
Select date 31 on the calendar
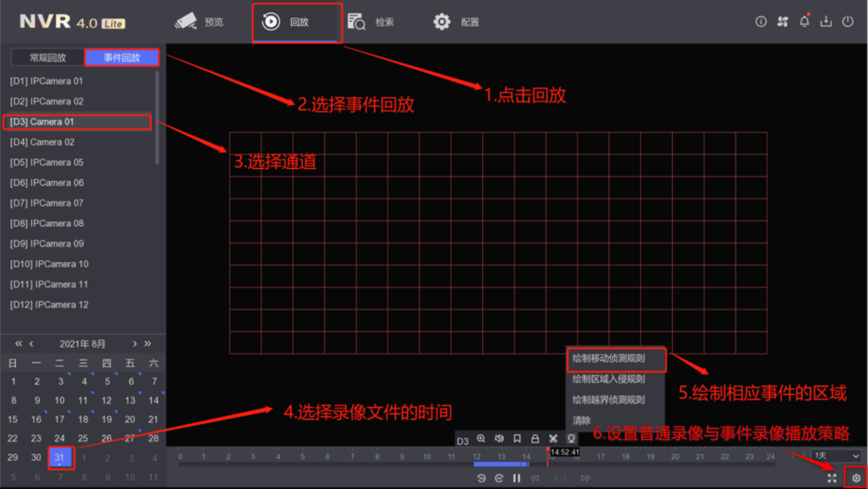click(59, 457)
